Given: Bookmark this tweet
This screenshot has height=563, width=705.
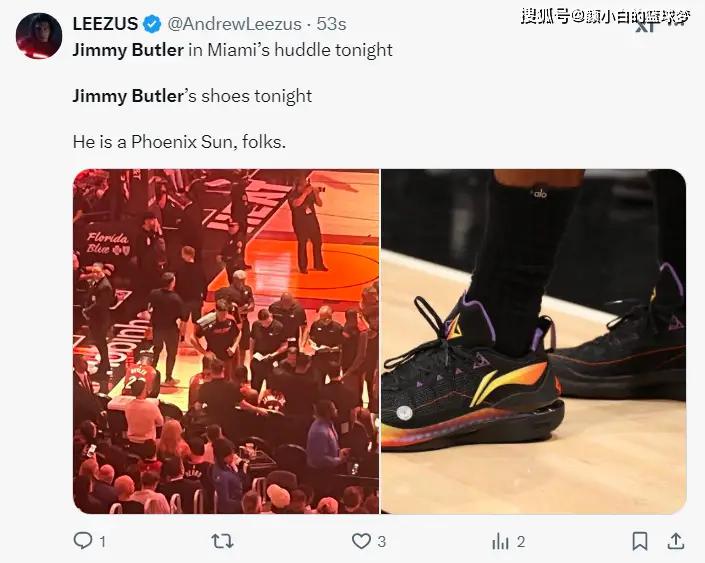Looking at the screenshot, I should click(640, 541).
